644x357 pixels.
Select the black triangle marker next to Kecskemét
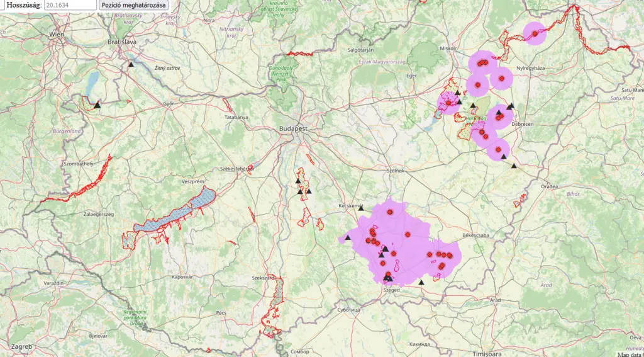coord(360,208)
